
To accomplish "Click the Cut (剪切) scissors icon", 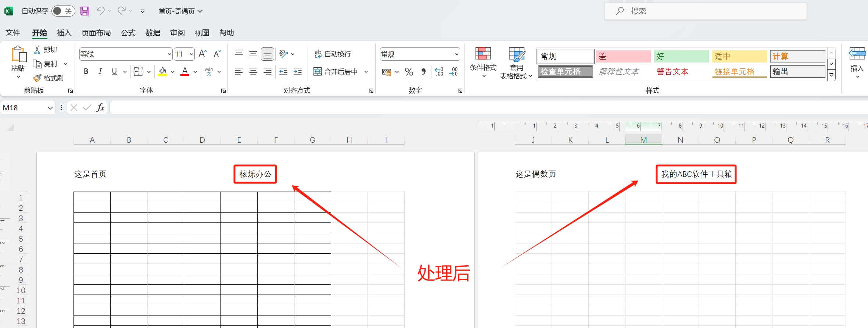I will tap(37, 50).
